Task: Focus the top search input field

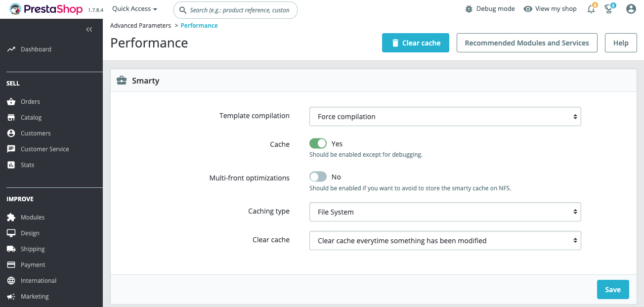Action: pos(235,10)
